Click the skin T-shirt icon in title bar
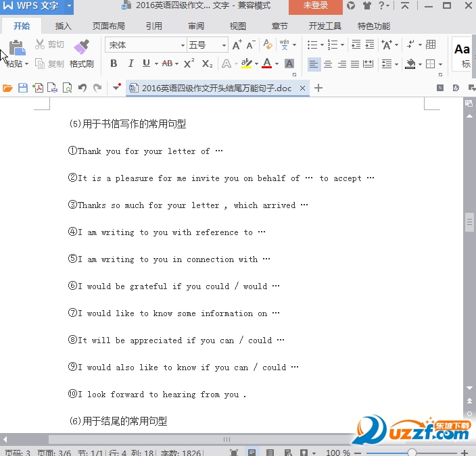Viewport: 476px width, 456px height. click(367, 5)
